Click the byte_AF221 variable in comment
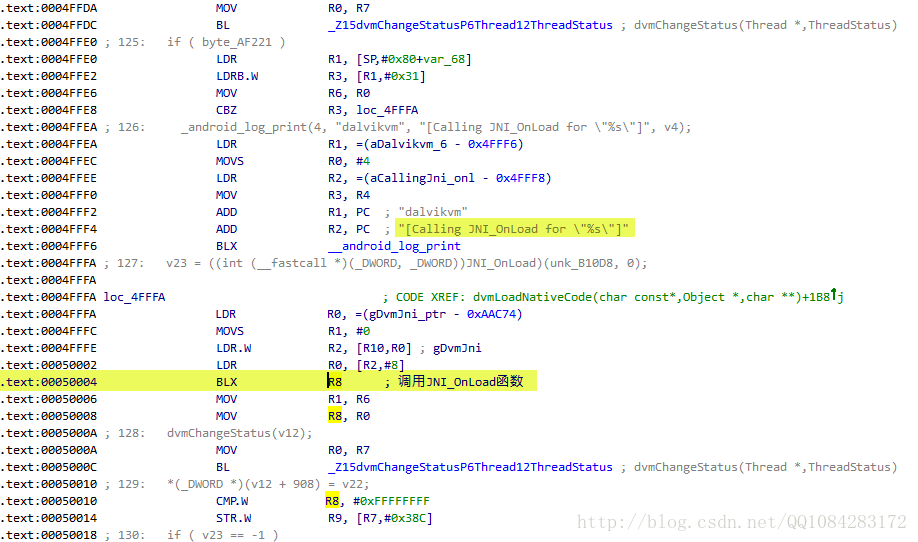This screenshot has height=542, width=918. click(237, 42)
